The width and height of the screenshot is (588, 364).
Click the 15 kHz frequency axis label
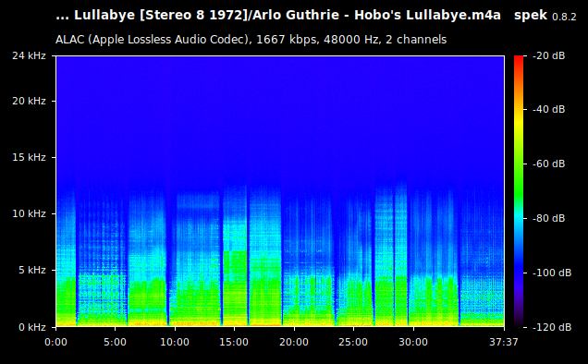29,157
